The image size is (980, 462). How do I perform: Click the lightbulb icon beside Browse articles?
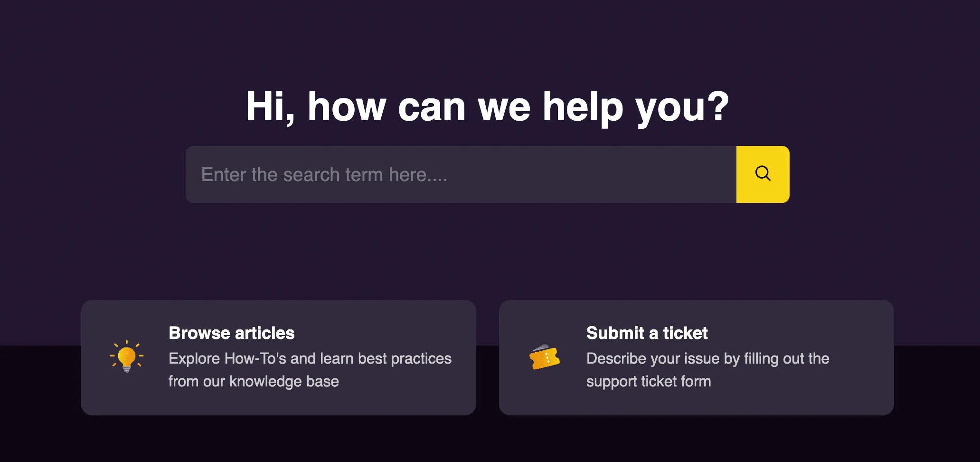point(127,356)
